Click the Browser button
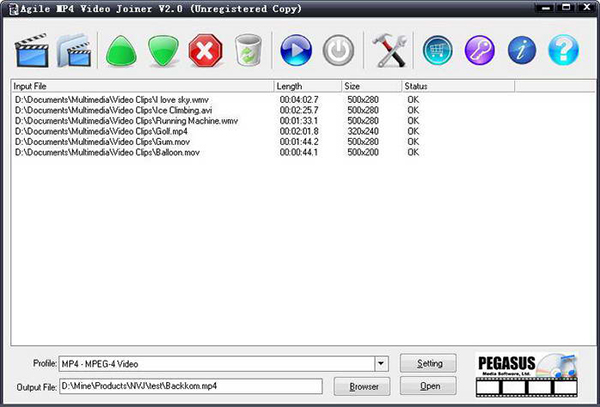600x407 pixels. point(362,386)
